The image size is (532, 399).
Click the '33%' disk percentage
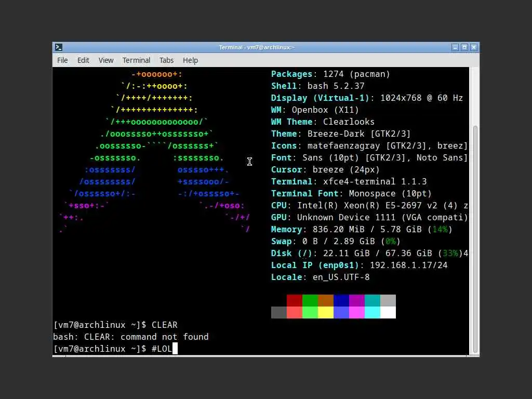[450, 254]
